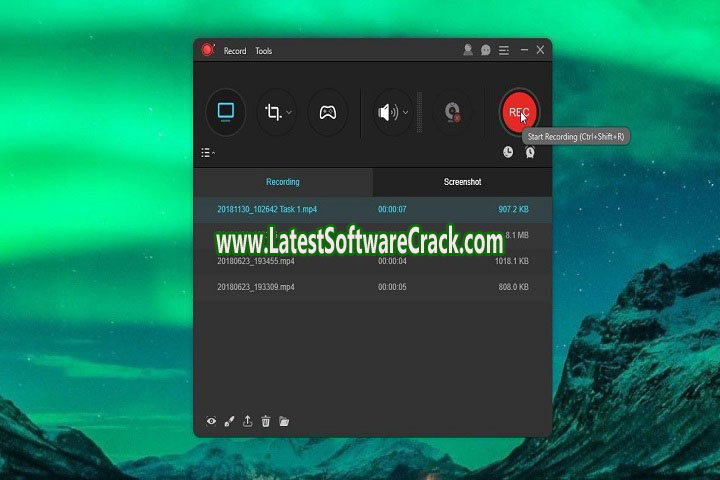
Task: Expand the audio source dropdown arrow
Action: pyautogui.click(x=405, y=112)
